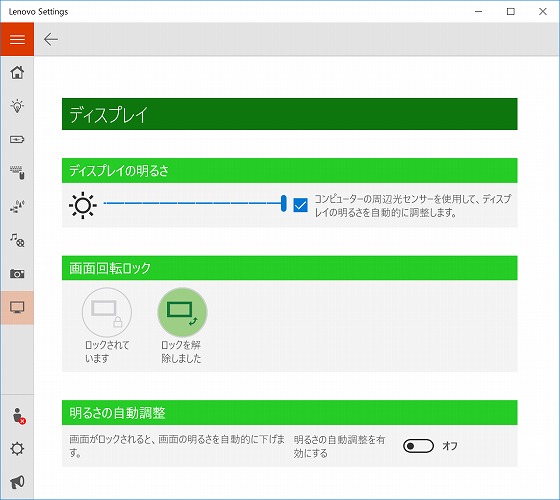Open the user account icon with red badge
This screenshot has height=500, width=560.
click(x=18, y=416)
